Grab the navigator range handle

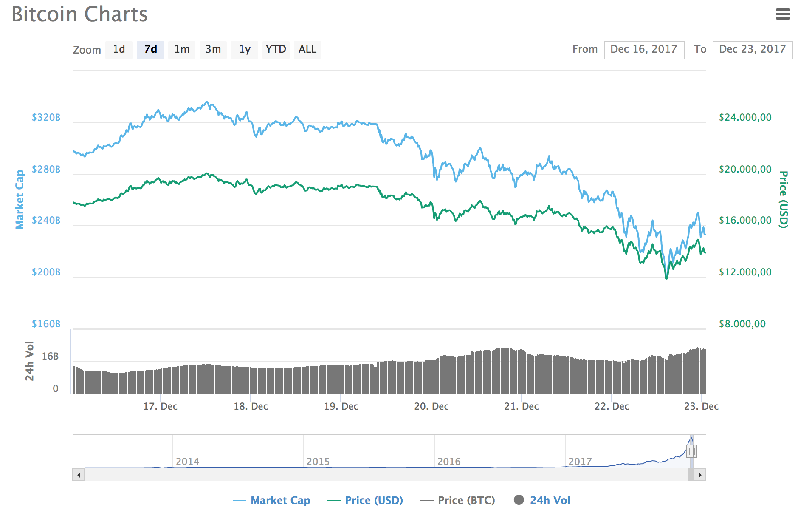click(691, 451)
